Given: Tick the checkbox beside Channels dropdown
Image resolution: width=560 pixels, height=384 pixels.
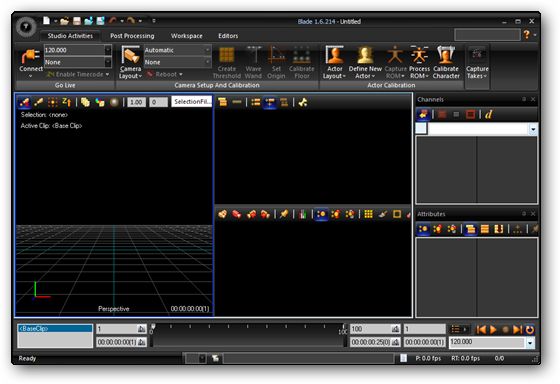Looking at the screenshot, I should (x=421, y=129).
